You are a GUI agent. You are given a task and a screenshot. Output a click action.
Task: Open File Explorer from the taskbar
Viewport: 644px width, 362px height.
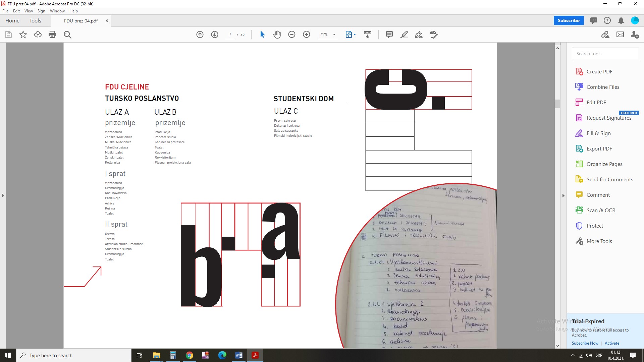157,355
